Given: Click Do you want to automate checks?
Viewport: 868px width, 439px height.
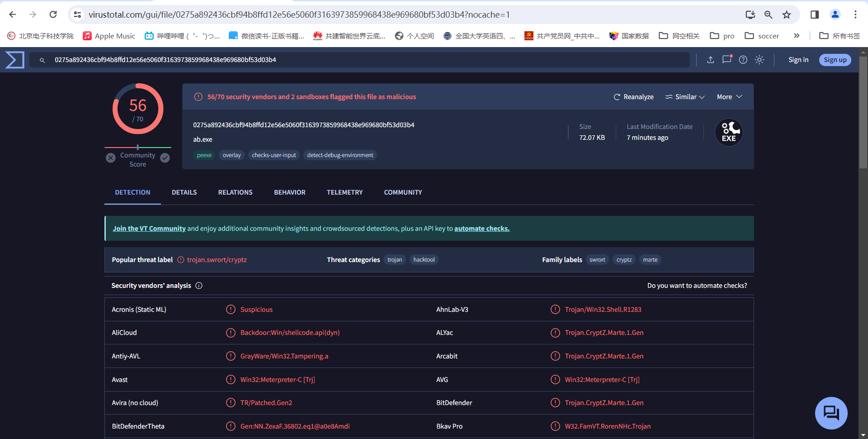Looking at the screenshot, I should click(x=697, y=286).
